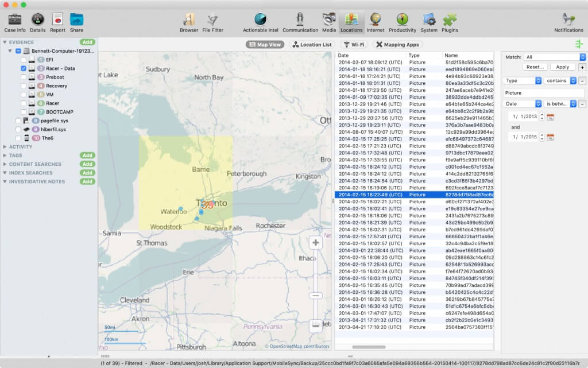Screen dimensions: 588x368
Task: Select the Map View tab
Action: [x=265, y=44]
